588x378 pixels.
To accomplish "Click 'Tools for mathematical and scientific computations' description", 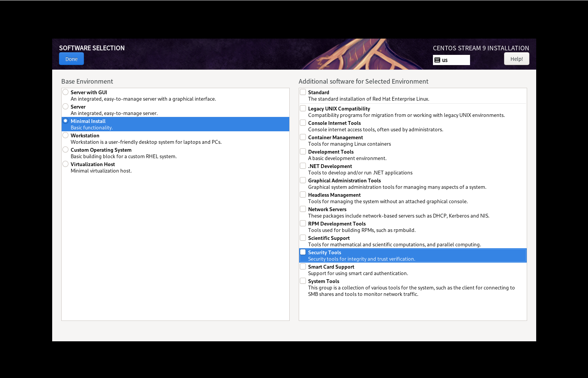I will 394,244.
